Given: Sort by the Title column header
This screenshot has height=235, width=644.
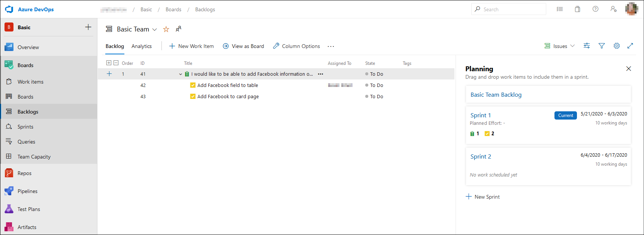Looking at the screenshot, I should (188, 63).
